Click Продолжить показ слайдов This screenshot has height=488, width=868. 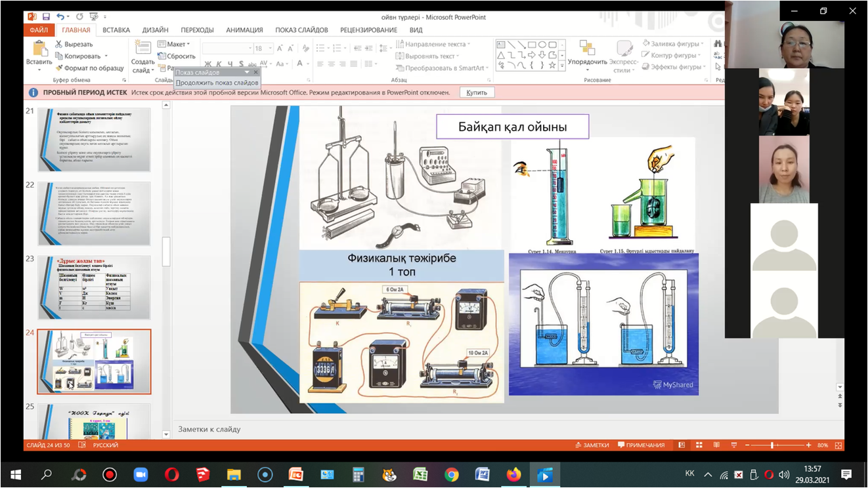tap(217, 83)
